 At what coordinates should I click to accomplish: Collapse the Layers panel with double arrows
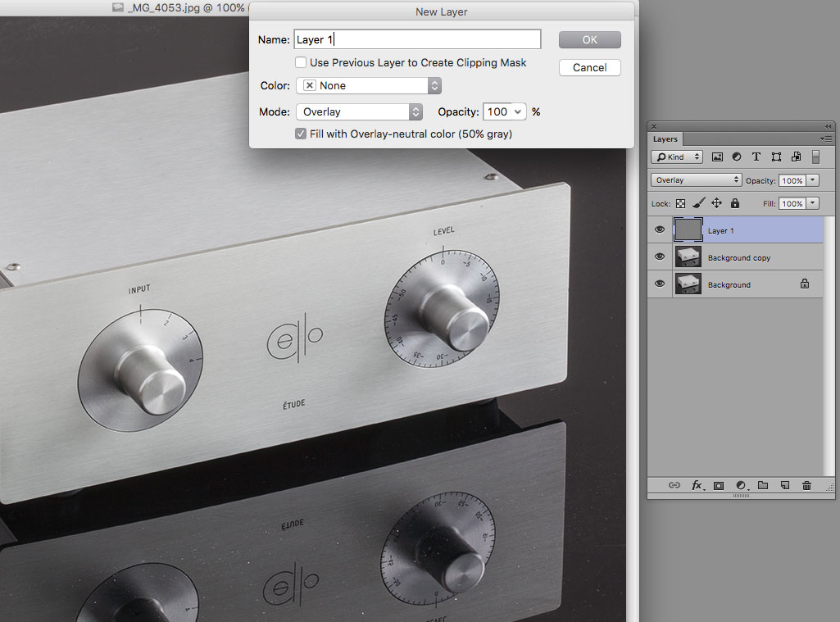[x=829, y=126]
